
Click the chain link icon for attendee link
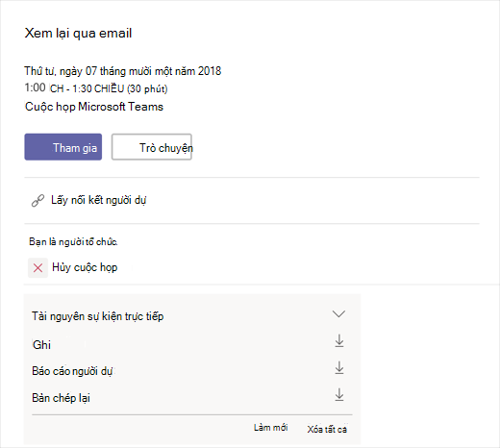tap(37, 201)
